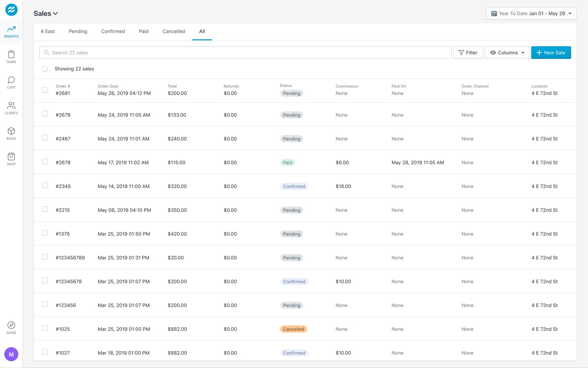Viewport: 588px width, 368px height.
Task: Switch to the Paid tab
Action: [x=144, y=32]
